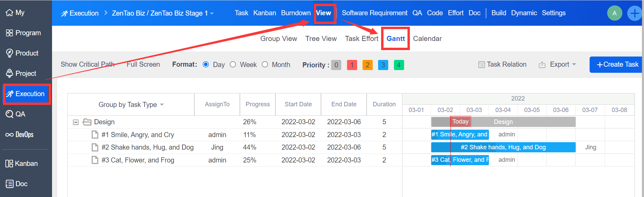Viewport: 644px width, 197px height.
Task: Open the Program section icon
Action: [x=9, y=33]
